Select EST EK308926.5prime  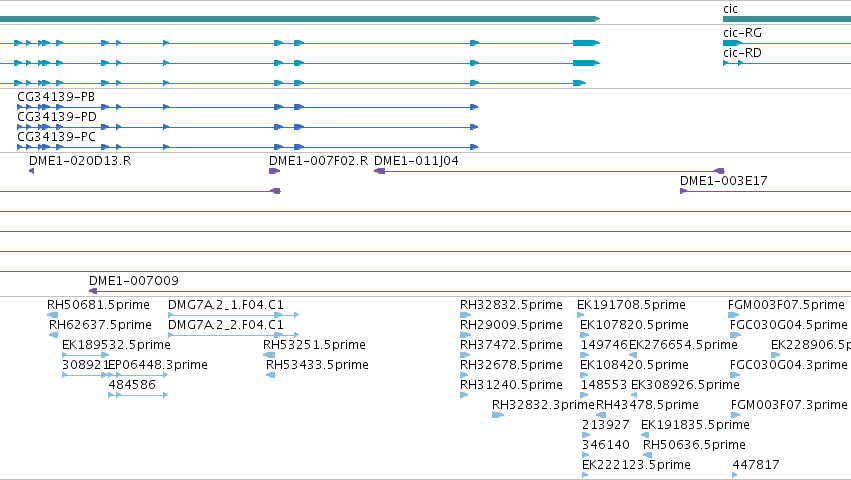click(x=685, y=385)
